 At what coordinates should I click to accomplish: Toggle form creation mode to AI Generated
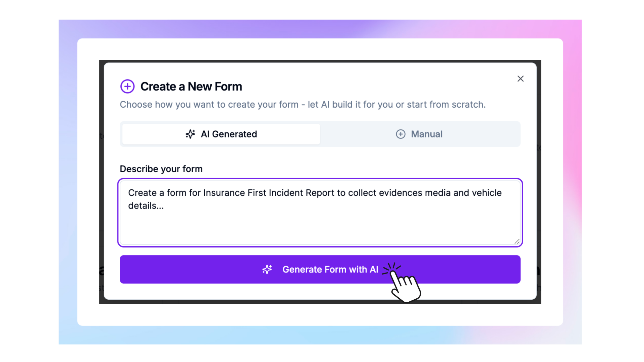tap(220, 134)
